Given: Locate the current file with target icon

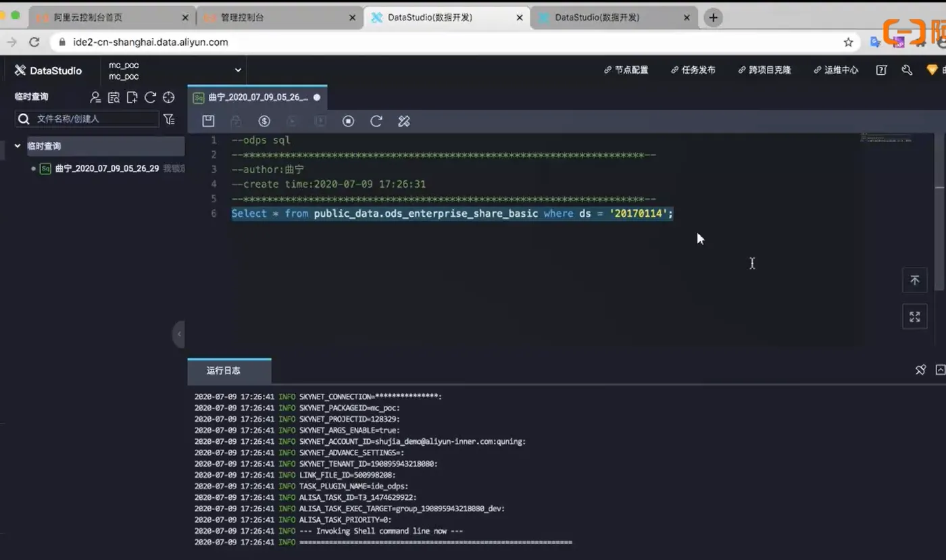Looking at the screenshot, I should [168, 97].
